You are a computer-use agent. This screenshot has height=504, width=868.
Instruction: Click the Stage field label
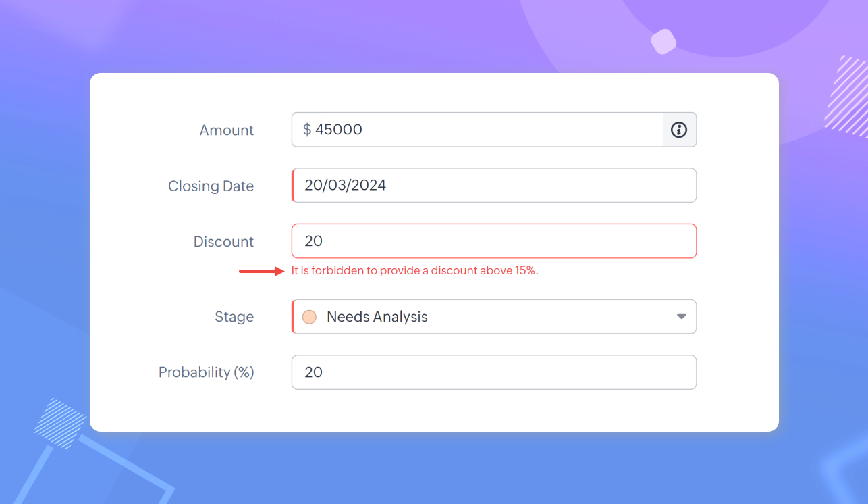pos(234,317)
